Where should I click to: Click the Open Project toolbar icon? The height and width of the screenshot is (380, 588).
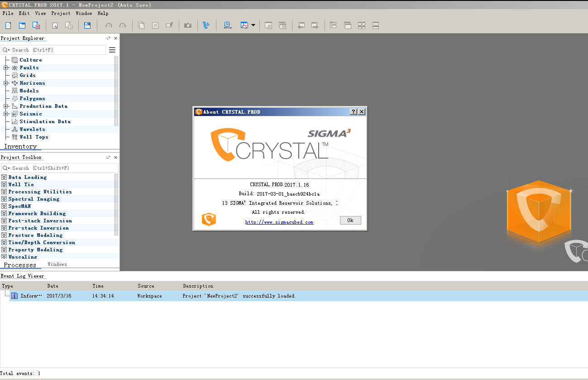(x=22, y=25)
